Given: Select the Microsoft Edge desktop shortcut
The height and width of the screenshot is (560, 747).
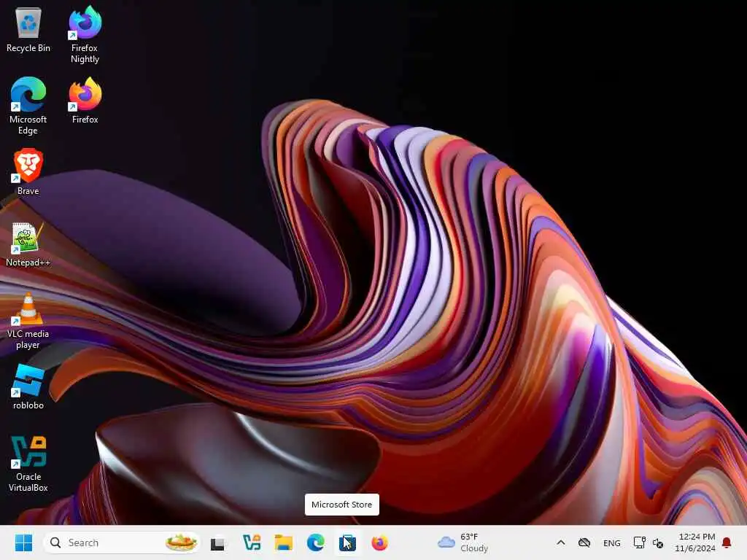Looking at the screenshot, I should coord(28,106).
